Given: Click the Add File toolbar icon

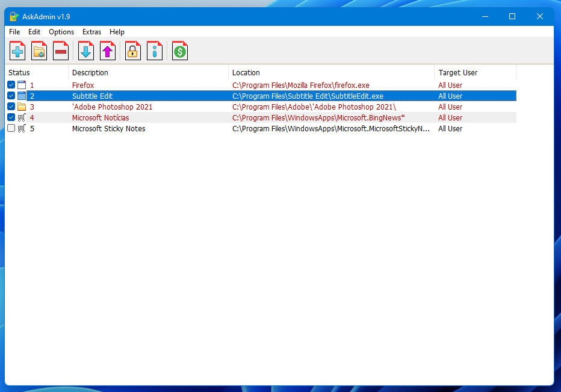Looking at the screenshot, I should click(x=17, y=51).
